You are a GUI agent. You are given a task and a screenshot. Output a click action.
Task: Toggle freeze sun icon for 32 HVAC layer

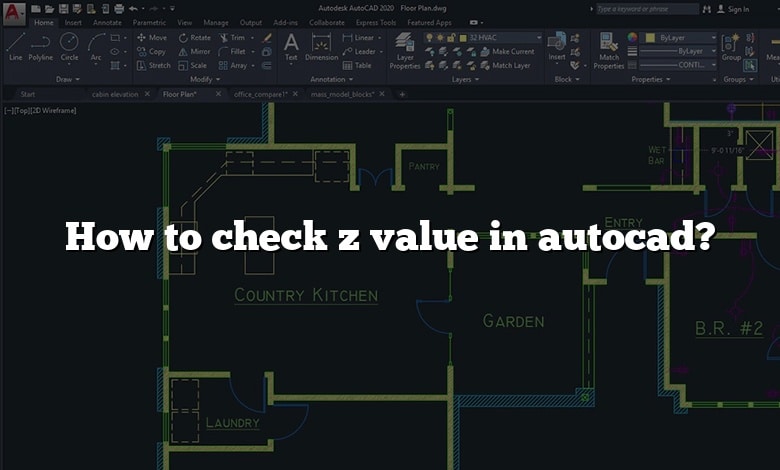click(x=440, y=37)
